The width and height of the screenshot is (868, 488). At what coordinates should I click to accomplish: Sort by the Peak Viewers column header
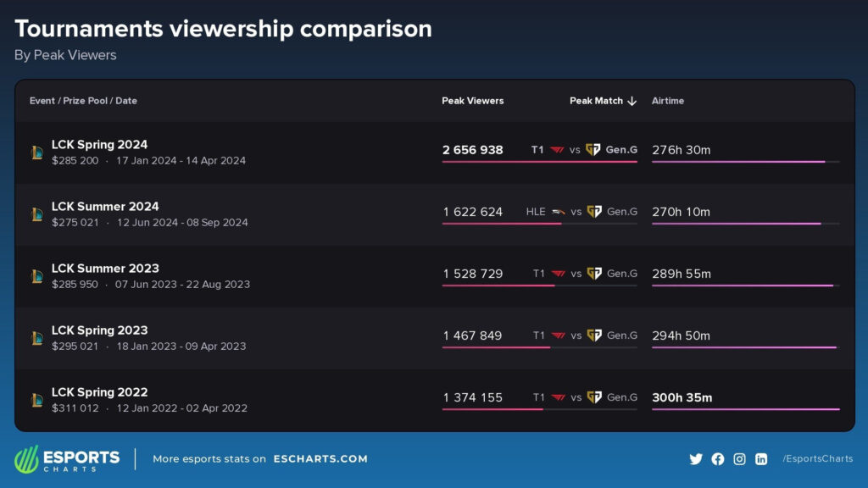(472, 101)
